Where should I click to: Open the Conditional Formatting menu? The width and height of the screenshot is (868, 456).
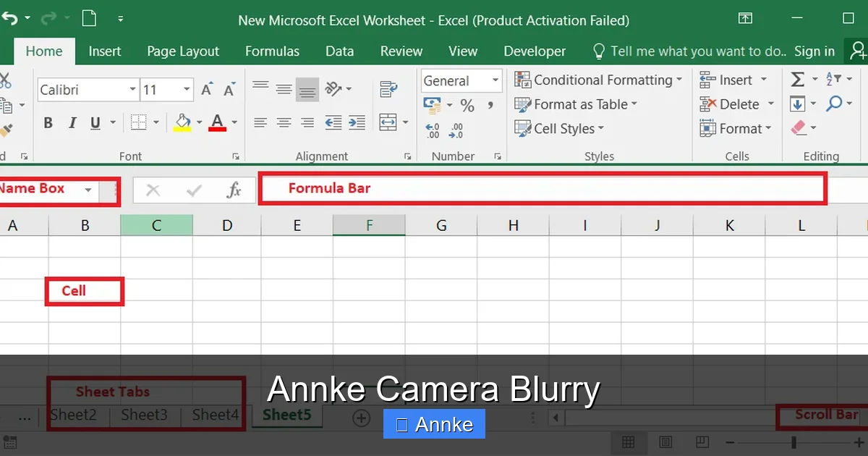[x=598, y=80]
